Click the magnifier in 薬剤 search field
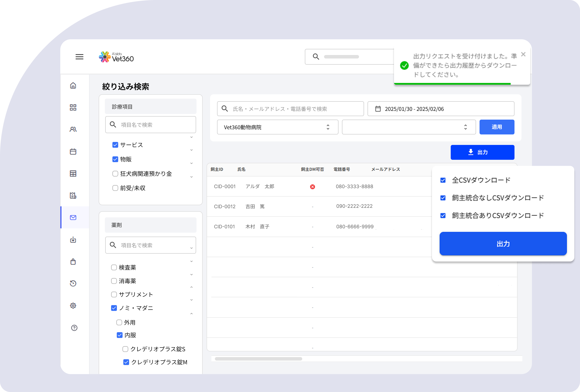The image size is (580, 392). pos(113,245)
